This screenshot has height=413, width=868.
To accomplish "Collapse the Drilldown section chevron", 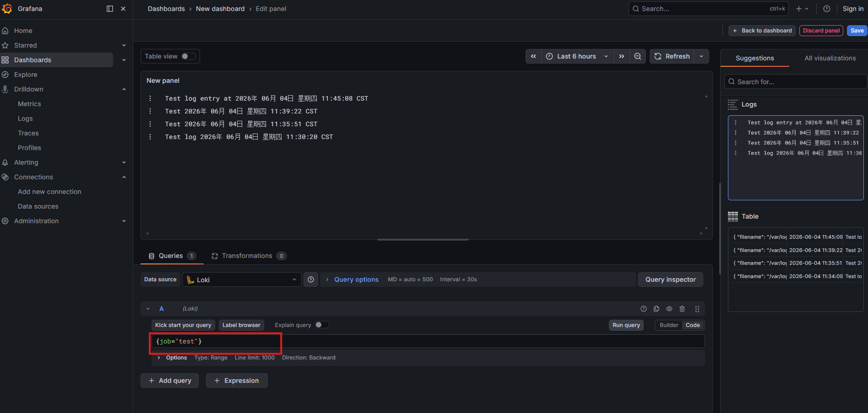I will (x=124, y=89).
